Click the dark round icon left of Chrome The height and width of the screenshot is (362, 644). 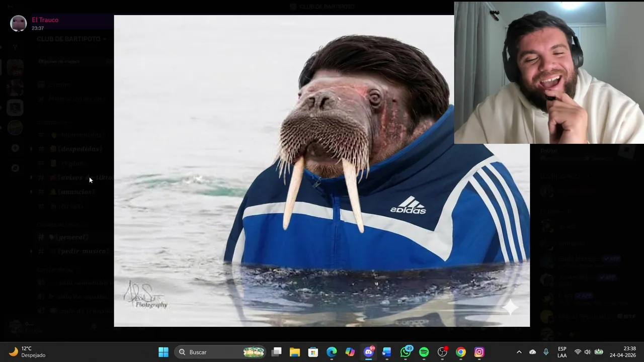pyautogui.click(x=442, y=352)
